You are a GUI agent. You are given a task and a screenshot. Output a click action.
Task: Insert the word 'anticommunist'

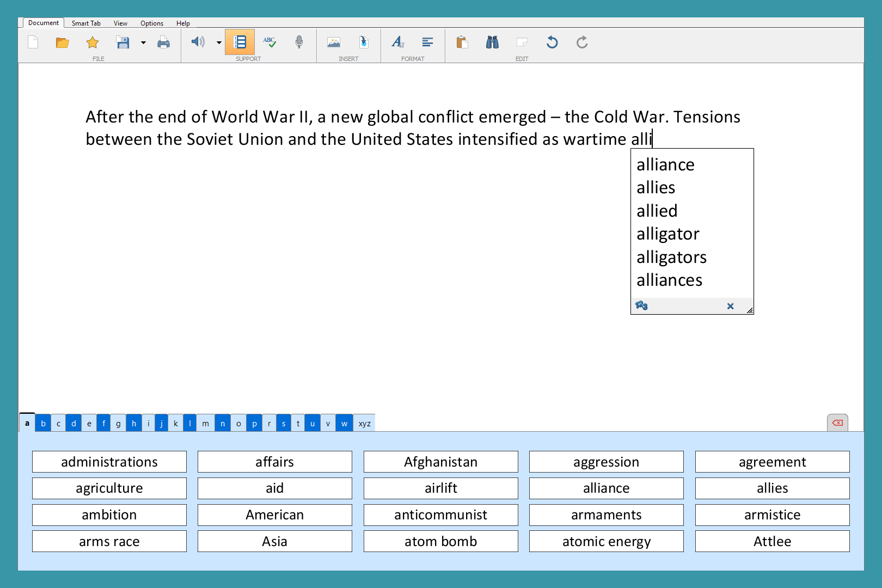click(441, 515)
